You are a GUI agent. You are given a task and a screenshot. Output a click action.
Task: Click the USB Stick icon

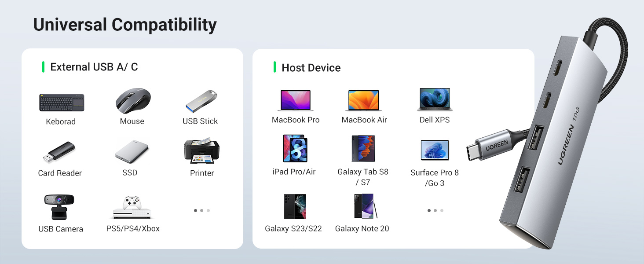click(x=201, y=101)
